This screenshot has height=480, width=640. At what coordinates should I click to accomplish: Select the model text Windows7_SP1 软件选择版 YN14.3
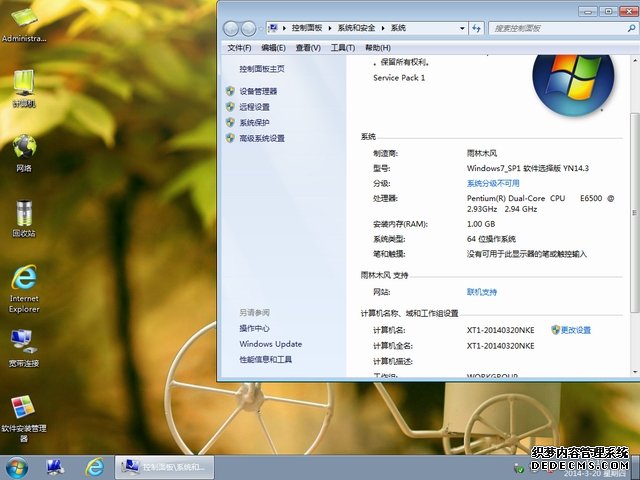(x=528, y=168)
